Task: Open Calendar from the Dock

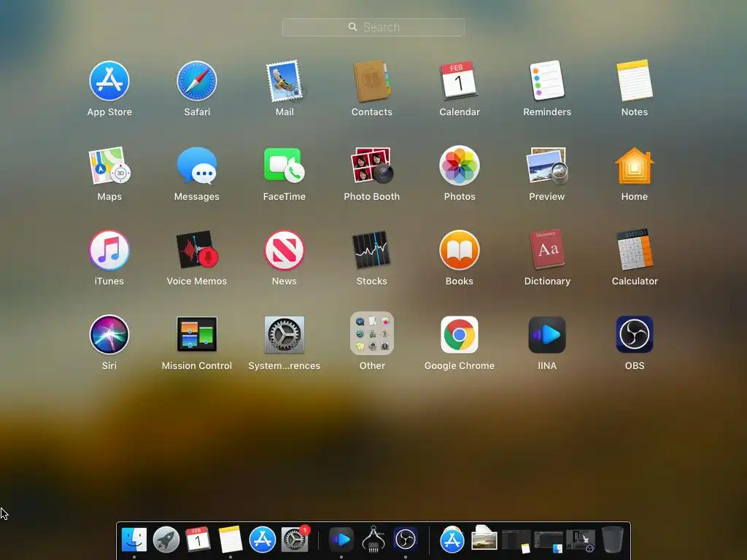Action: (x=198, y=539)
